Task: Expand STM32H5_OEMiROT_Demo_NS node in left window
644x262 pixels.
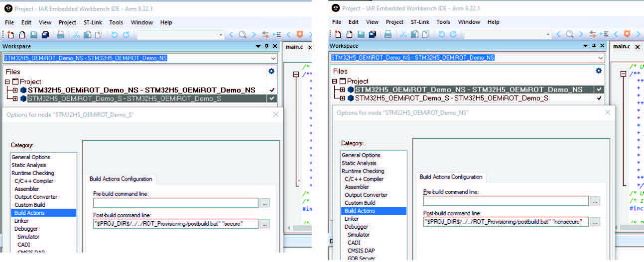Action: 15,90
